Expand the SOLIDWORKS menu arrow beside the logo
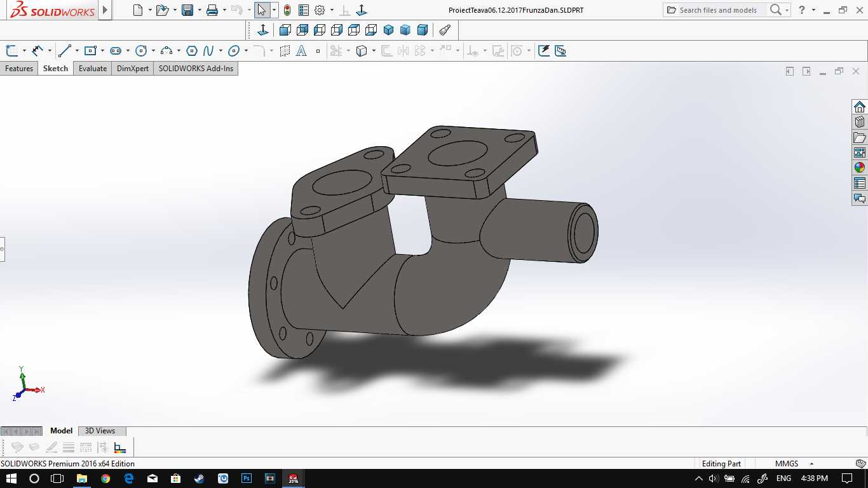Viewport: 868px width, 488px height. [x=105, y=10]
